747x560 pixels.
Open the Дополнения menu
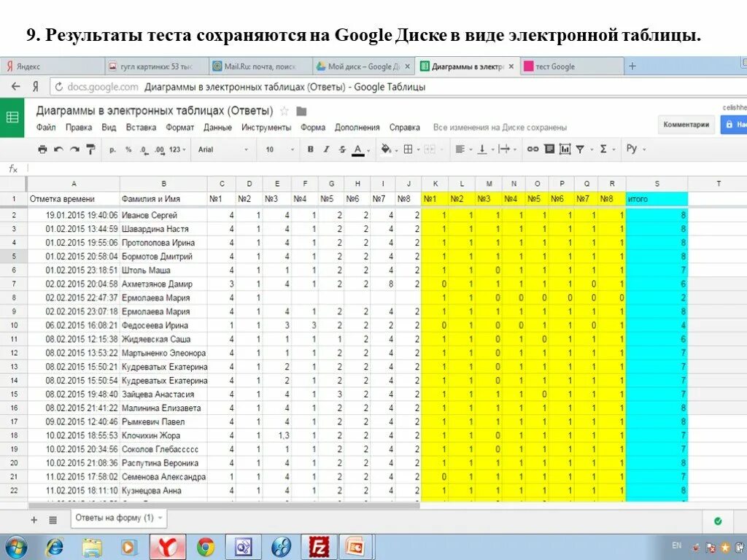point(357,127)
